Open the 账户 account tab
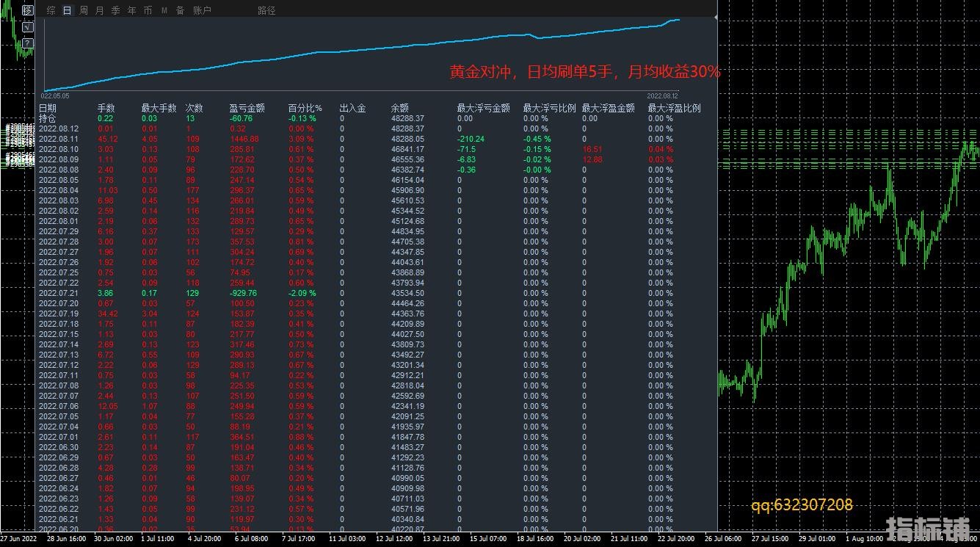The image size is (980, 547). [x=202, y=10]
